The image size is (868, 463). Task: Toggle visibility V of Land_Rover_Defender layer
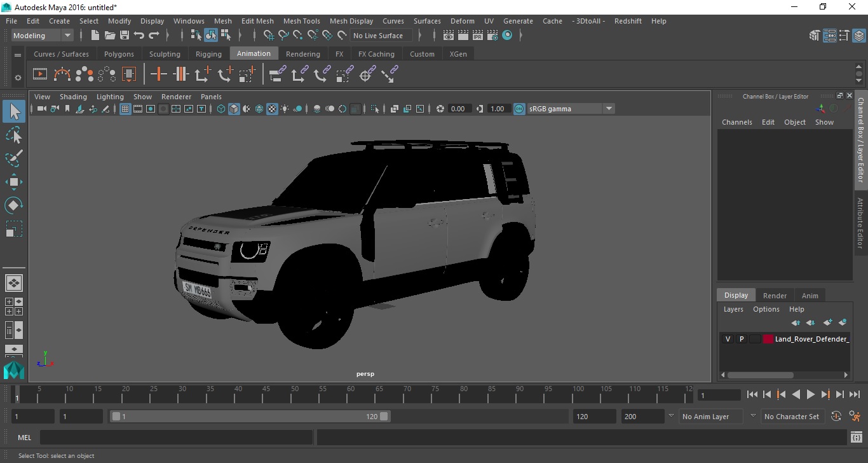pos(728,339)
